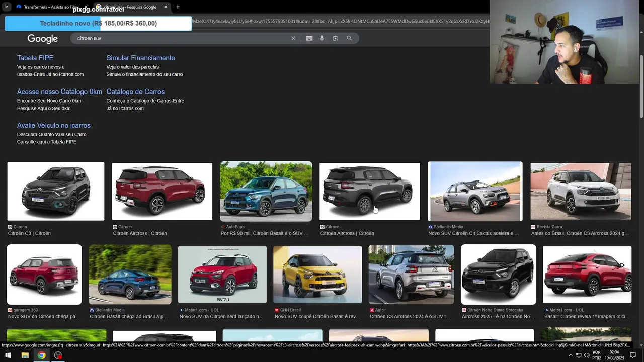This screenshot has width=644, height=362.
Task: Open the black Citroën C3 image
Action: click(56, 191)
